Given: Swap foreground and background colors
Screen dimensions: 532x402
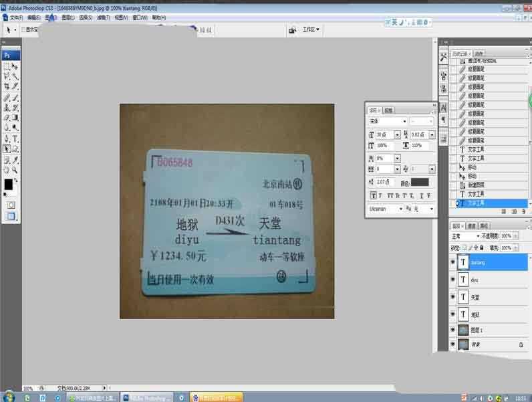Looking at the screenshot, I should click(x=15, y=181).
